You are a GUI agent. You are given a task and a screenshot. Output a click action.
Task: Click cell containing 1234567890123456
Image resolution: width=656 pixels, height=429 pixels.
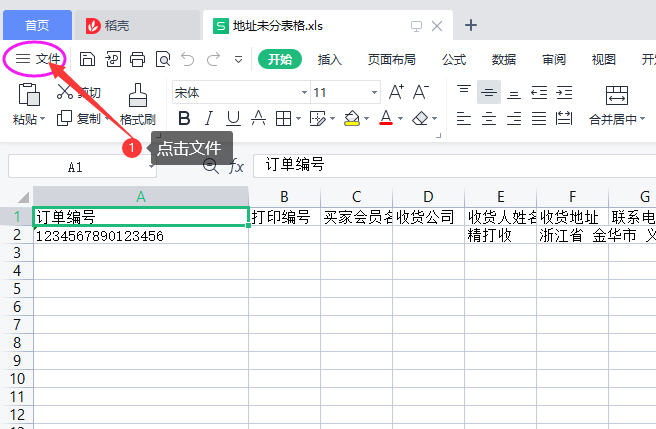click(141, 236)
